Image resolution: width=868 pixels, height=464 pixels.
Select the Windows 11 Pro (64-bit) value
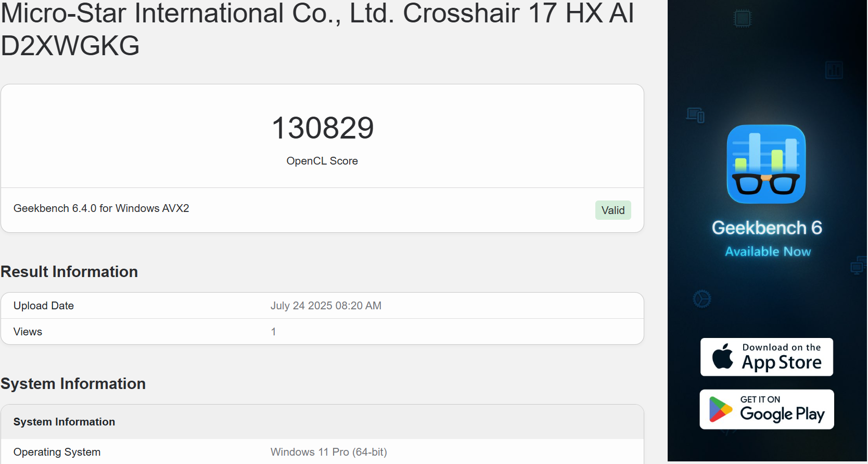(x=329, y=452)
